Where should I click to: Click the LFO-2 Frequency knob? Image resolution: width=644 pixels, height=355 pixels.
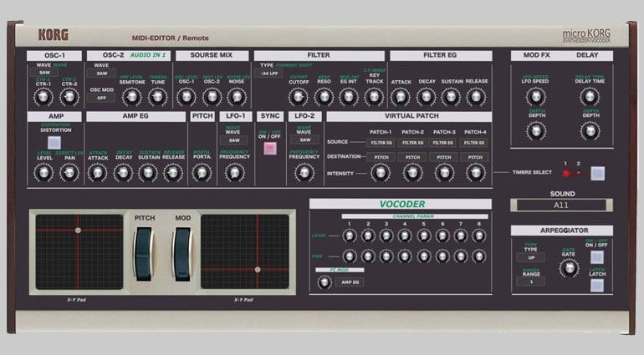(304, 173)
